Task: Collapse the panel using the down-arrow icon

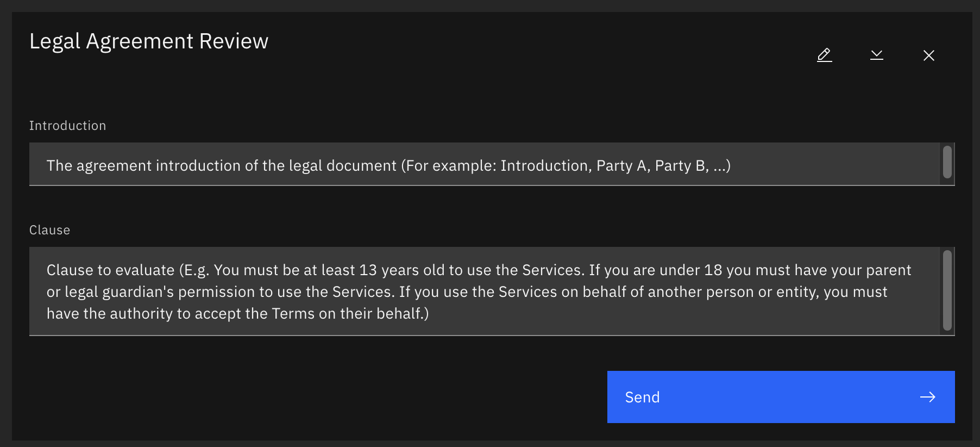Action: click(876, 55)
